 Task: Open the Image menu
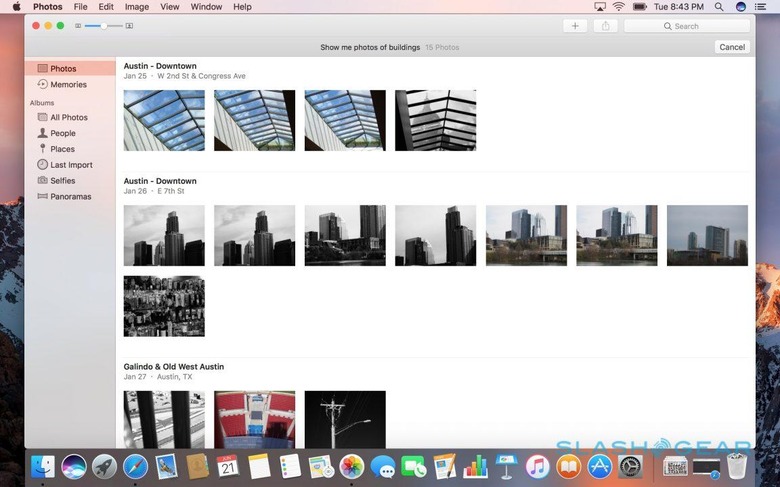(x=137, y=7)
